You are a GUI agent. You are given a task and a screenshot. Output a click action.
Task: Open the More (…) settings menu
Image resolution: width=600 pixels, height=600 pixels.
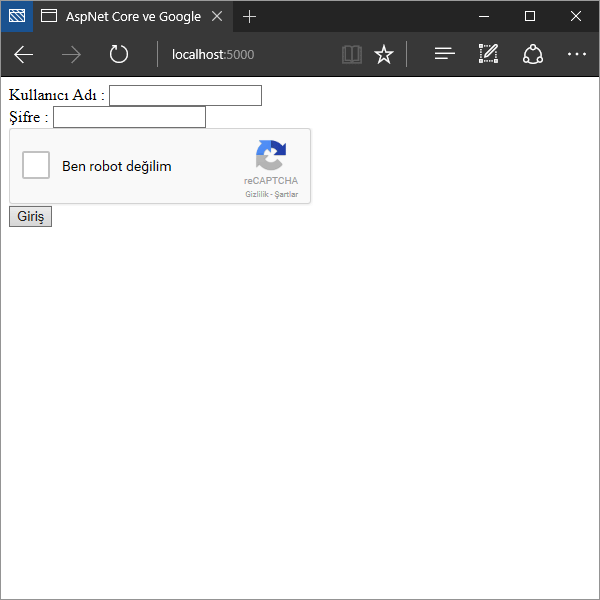577,54
